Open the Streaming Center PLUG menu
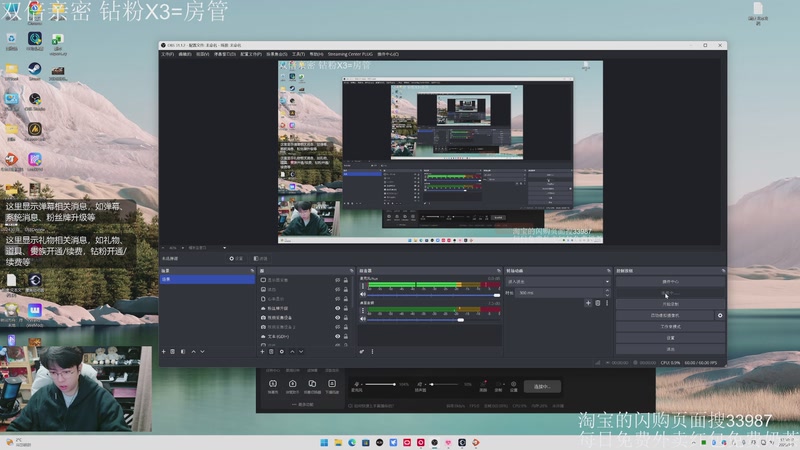Viewport: 800px width, 450px height. 349,54
